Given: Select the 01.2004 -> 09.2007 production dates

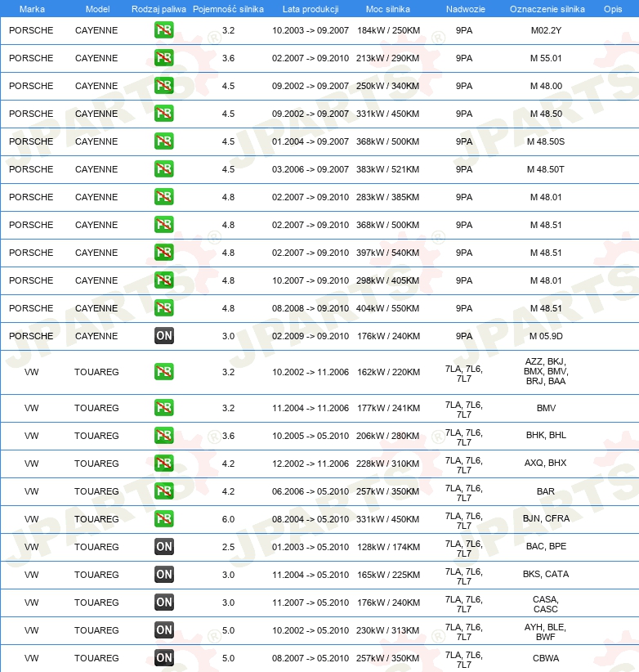Looking at the screenshot, I should [311, 142].
